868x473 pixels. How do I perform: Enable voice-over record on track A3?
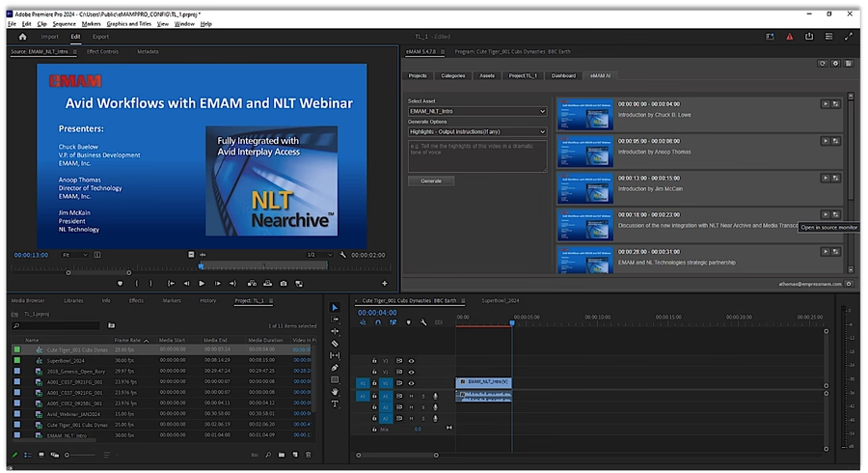pos(435,419)
